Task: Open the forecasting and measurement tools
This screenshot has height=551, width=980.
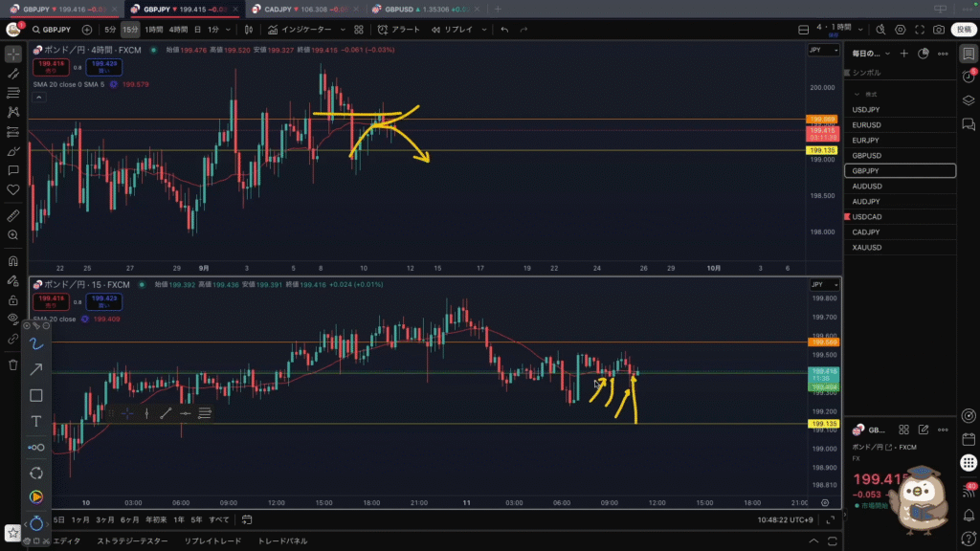Action: pyautogui.click(x=13, y=132)
